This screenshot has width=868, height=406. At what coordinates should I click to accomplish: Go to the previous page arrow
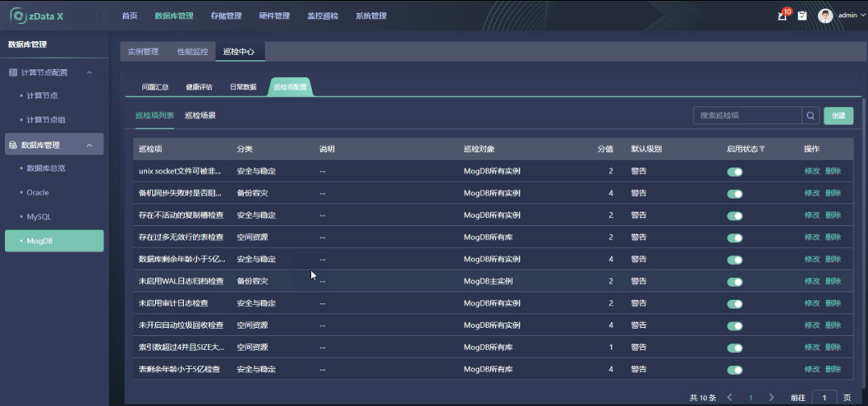click(x=730, y=397)
